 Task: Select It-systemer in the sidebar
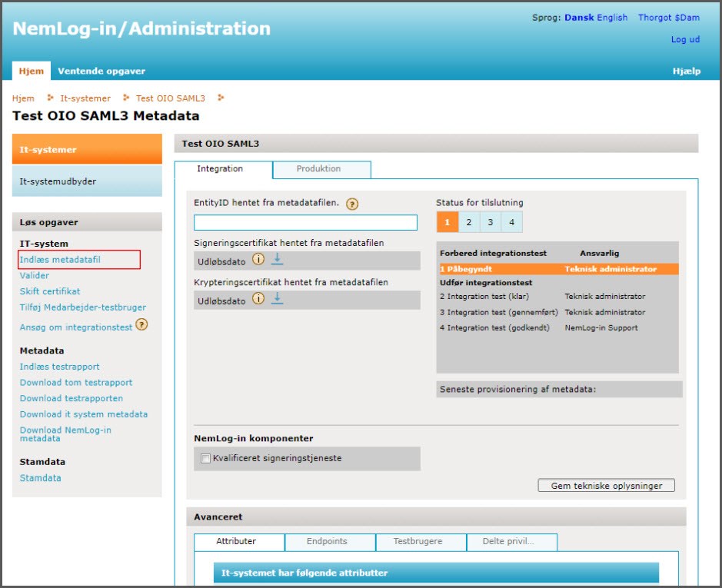87,149
